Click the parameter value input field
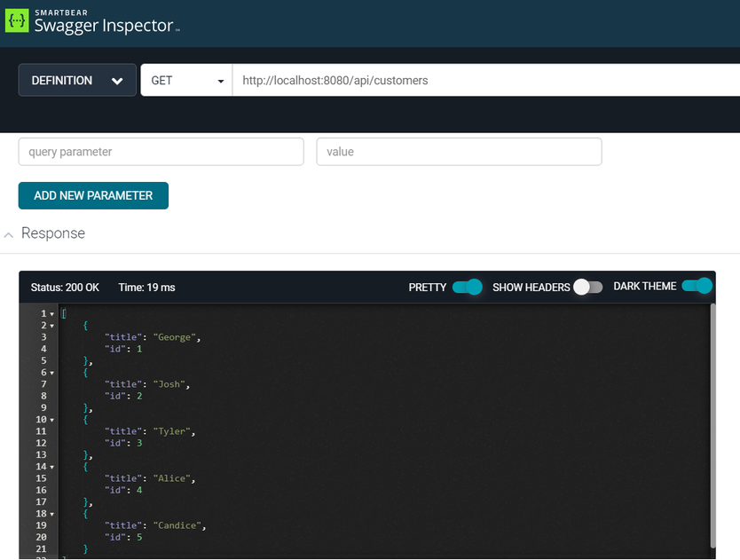740x560 pixels. [459, 152]
